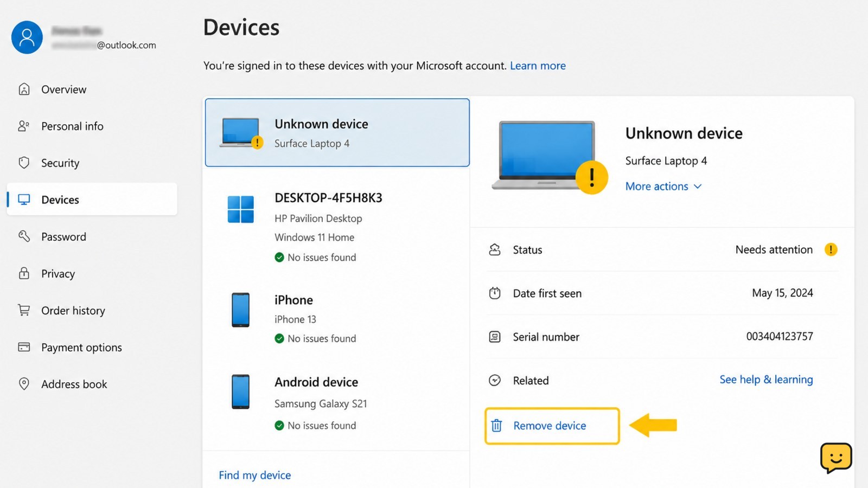Image resolution: width=868 pixels, height=488 pixels.
Task: Click the Personal info people icon
Action: click(x=24, y=126)
